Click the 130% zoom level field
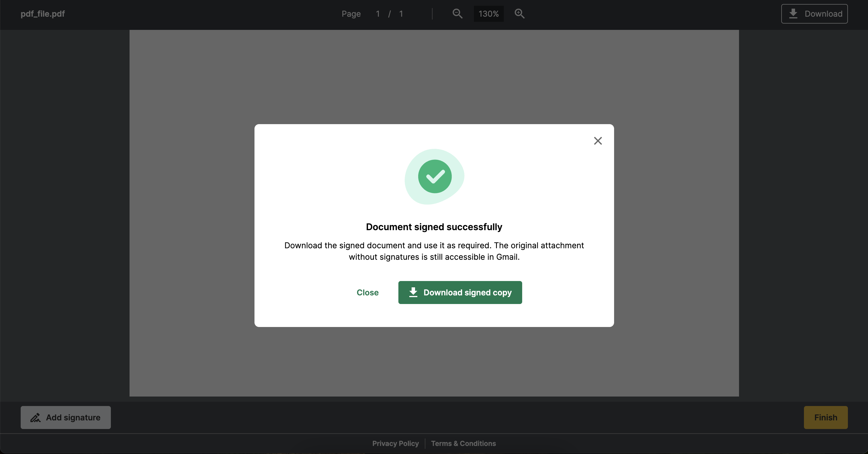The width and height of the screenshot is (868, 454). (x=488, y=14)
